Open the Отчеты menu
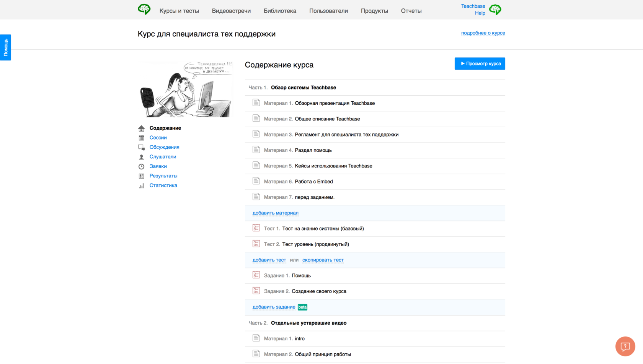The height and width of the screenshot is (364, 643). [411, 11]
